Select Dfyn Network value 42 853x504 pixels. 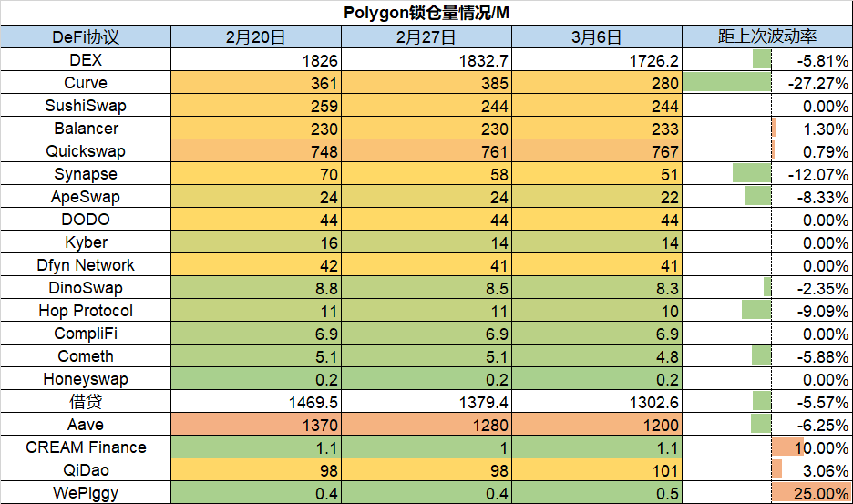(256, 264)
